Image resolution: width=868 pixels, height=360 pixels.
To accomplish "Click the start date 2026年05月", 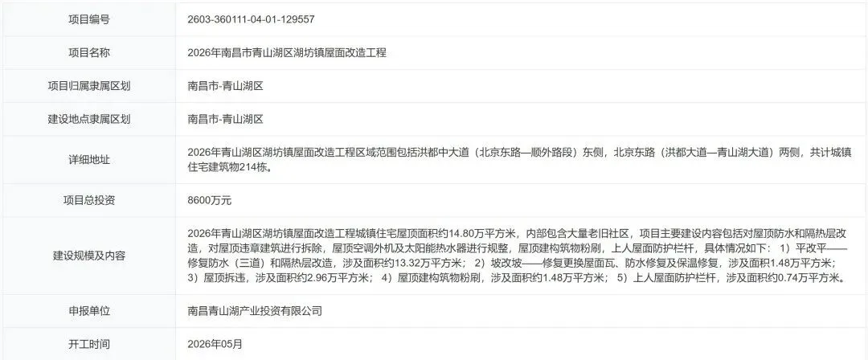I will click(215, 344).
